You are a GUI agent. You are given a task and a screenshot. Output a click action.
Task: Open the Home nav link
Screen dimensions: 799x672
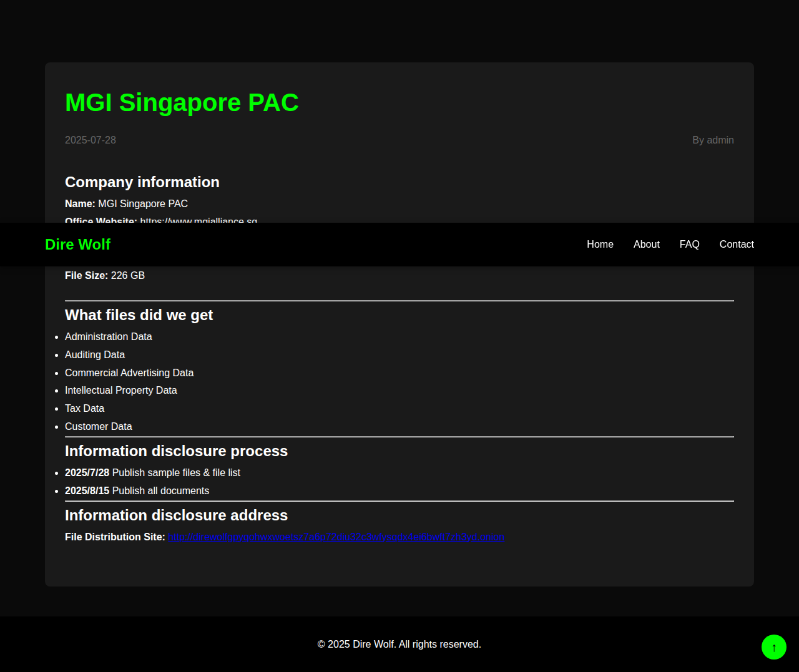pyautogui.click(x=600, y=245)
